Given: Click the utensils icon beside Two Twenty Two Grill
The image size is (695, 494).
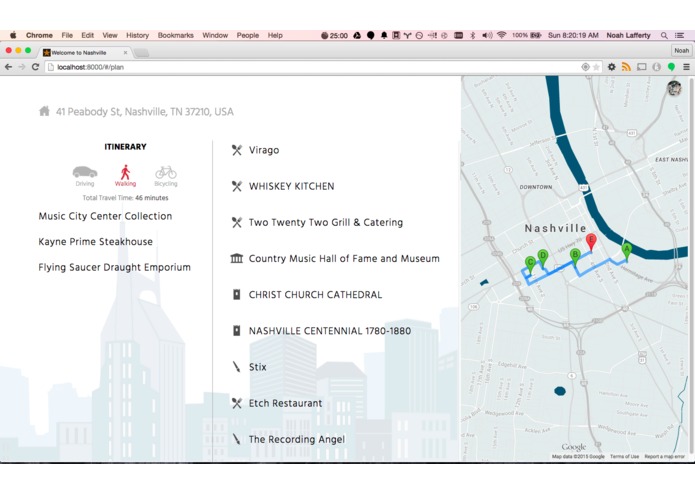Looking at the screenshot, I should tap(237, 222).
